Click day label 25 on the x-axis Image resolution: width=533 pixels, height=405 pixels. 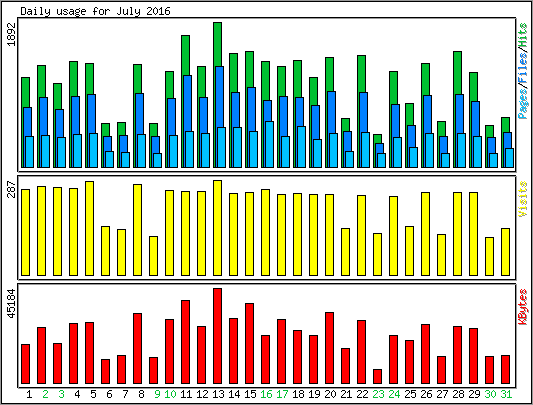tap(410, 394)
